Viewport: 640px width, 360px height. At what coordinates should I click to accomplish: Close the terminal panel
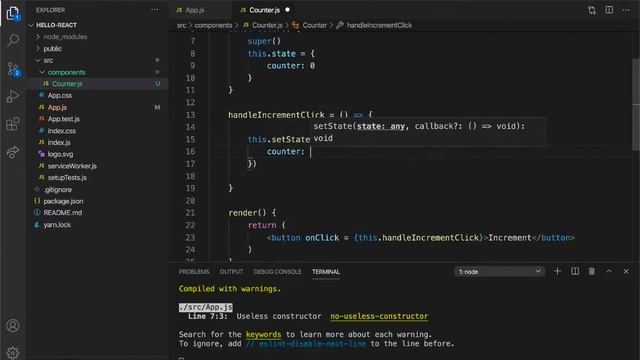pyautogui.click(x=626, y=271)
